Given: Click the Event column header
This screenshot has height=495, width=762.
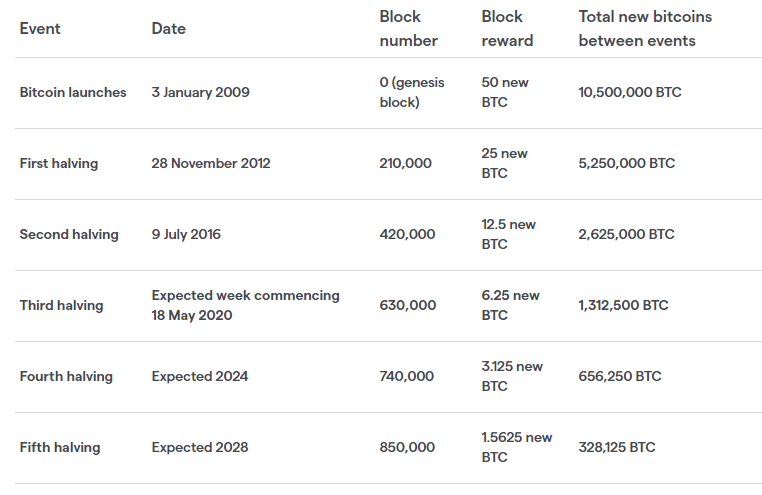Looking at the screenshot, I should pyautogui.click(x=40, y=29).
